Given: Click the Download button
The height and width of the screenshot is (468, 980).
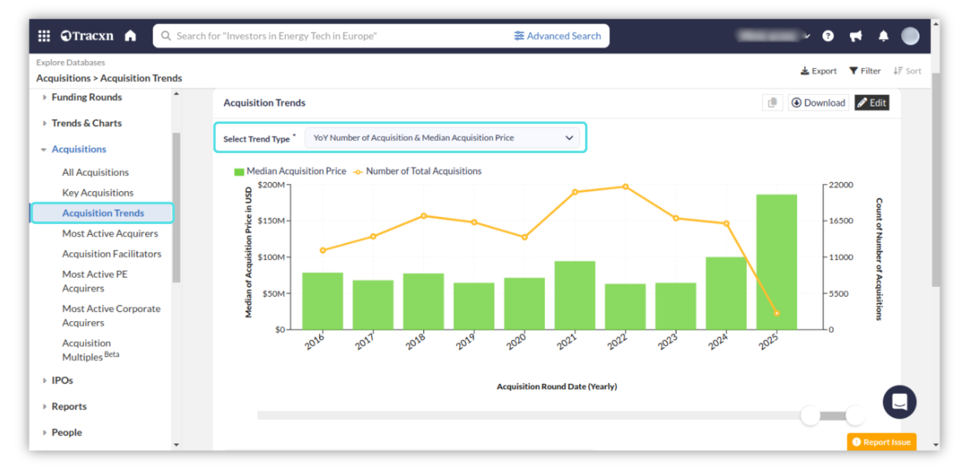Looking at the screenshot, I should coord(818,103).
